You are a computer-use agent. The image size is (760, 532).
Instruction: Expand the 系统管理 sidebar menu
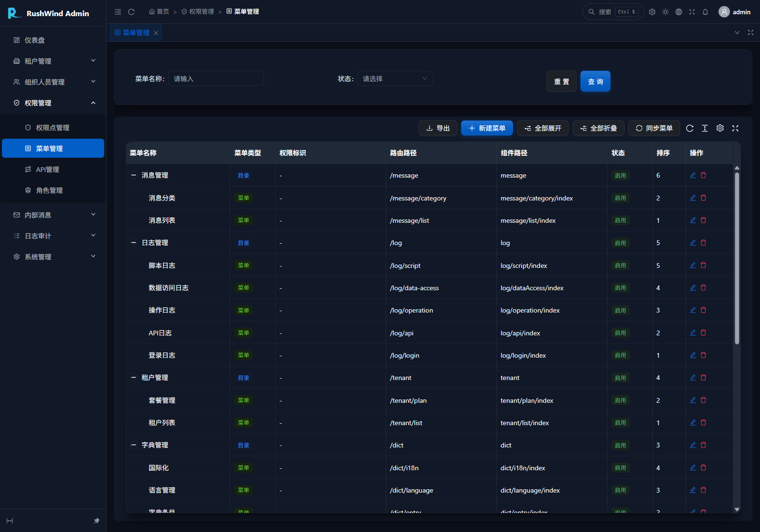(x=53, y=256)
